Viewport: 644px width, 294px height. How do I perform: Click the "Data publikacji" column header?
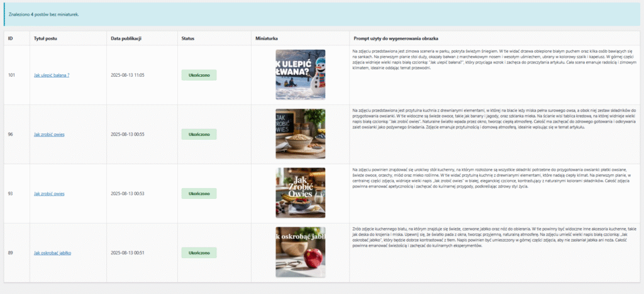(x=125, y=38)
